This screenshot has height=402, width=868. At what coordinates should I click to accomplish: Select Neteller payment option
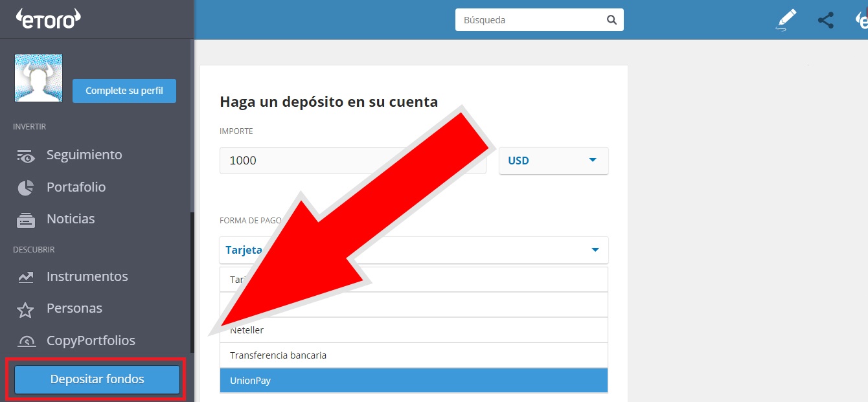coord(414,330)
